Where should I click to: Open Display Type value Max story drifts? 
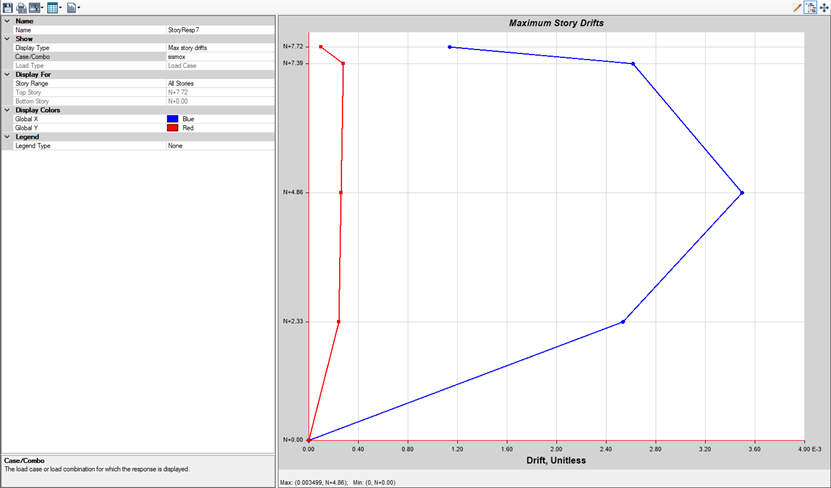point(220,48)
